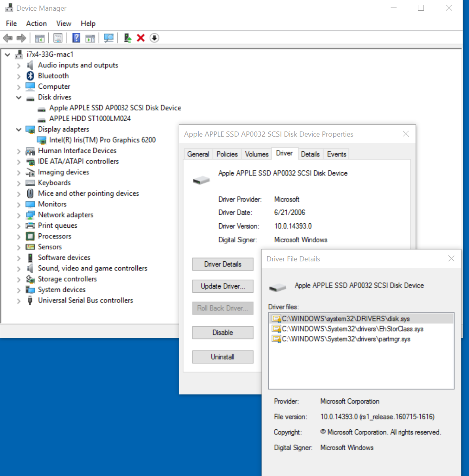Switch to the Volumes tab

[x=257, y=154]
